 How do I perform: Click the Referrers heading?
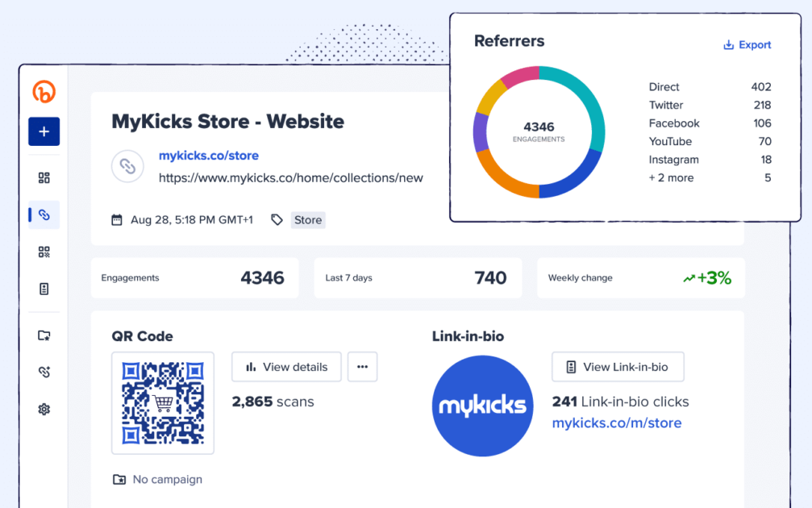pos(509,41)
